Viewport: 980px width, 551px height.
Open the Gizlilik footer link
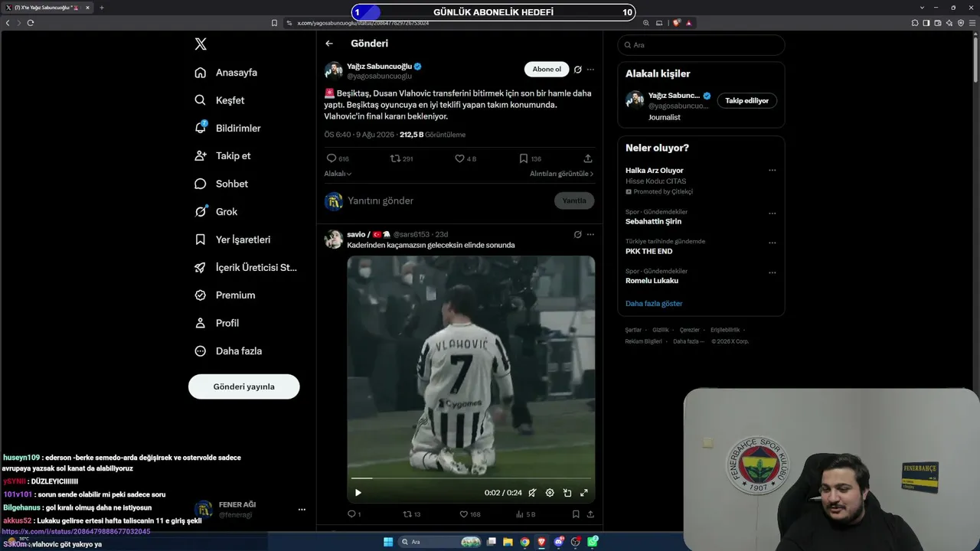click(660, 330)
